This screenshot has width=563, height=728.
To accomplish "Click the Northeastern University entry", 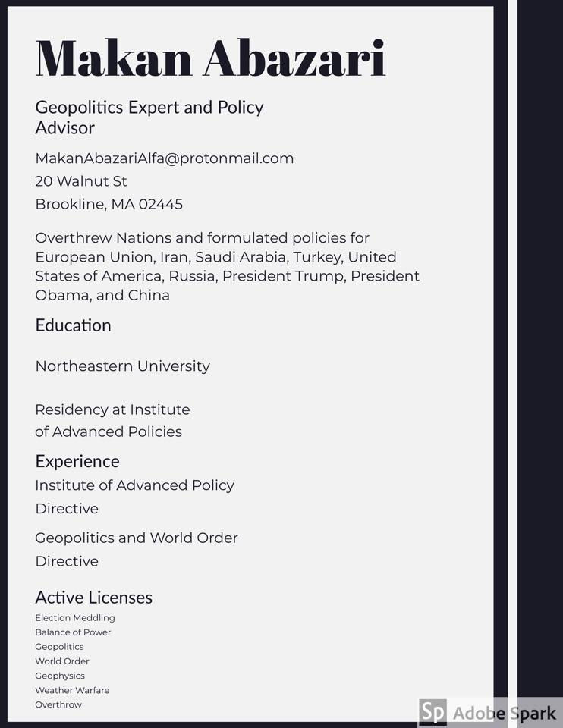I will (x=122, y=366).
